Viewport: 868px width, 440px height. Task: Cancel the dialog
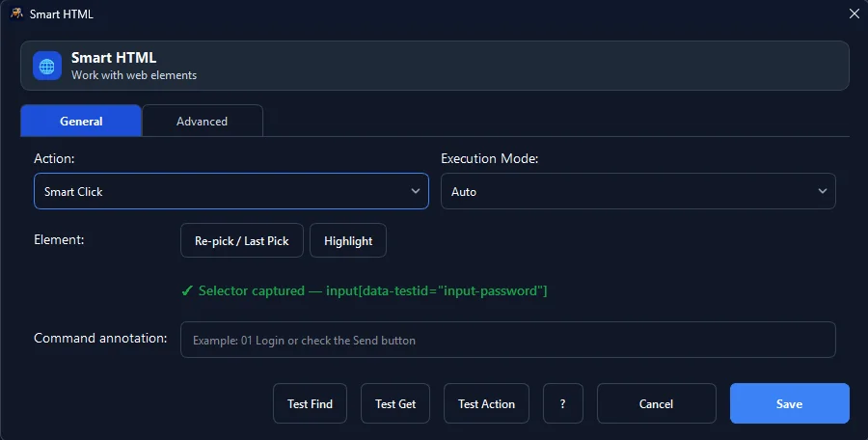[657, 403]
